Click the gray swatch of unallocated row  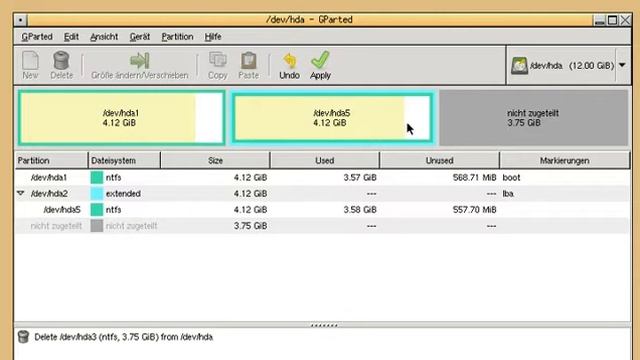(97, 226)
